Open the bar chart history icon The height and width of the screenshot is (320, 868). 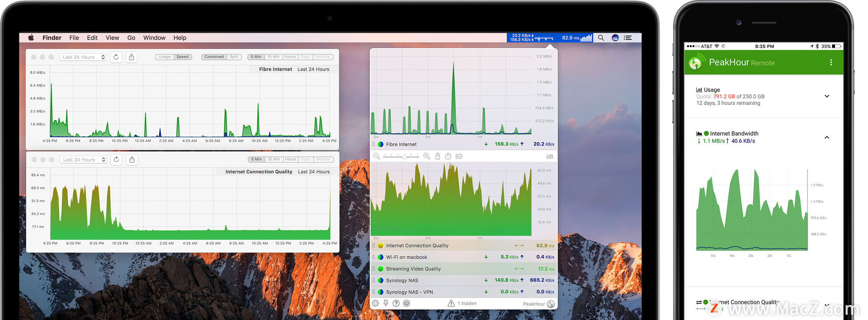coord(550,156)
